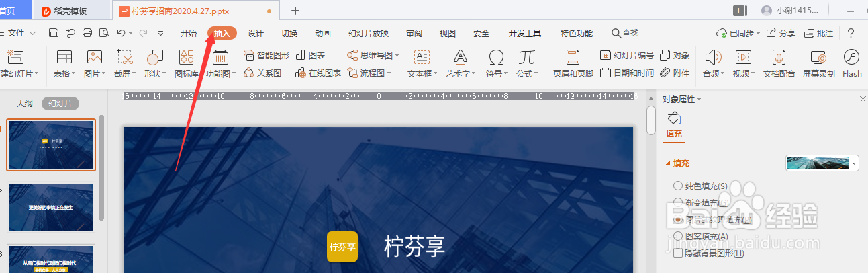868x273 pixels.
Task: Open a new tab with plus button
Action: click(x=295, y=11)
